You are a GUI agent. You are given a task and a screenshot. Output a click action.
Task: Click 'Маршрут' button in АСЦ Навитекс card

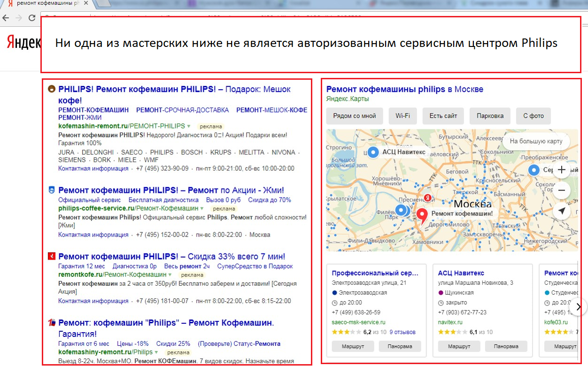pos(459,346)
